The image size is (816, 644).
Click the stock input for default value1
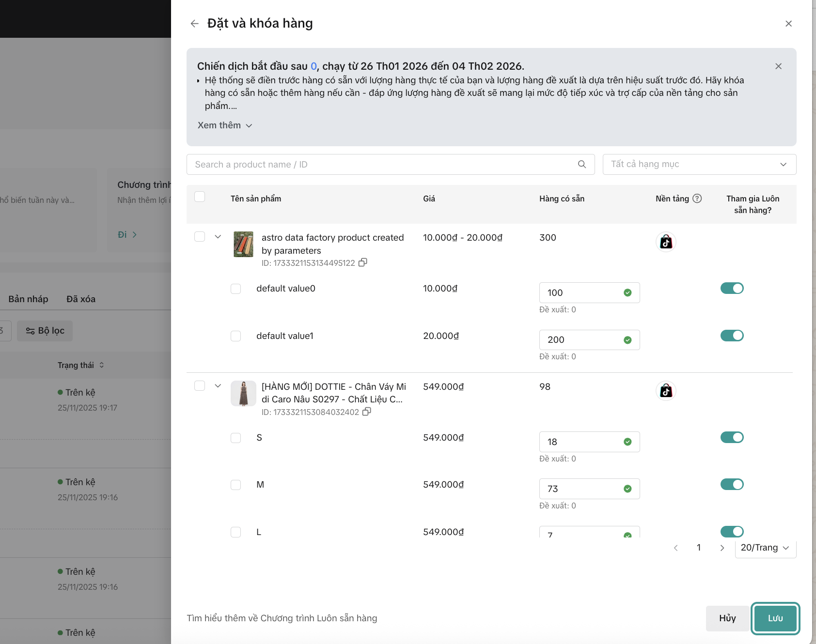[x=581, y=340]
